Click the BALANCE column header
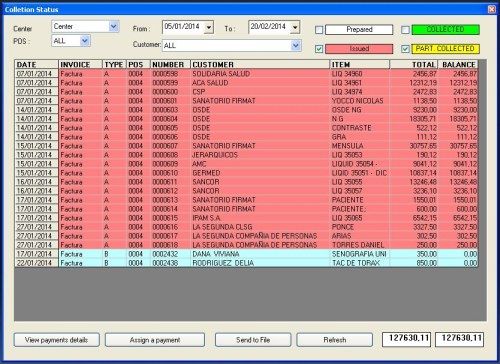 458,65
